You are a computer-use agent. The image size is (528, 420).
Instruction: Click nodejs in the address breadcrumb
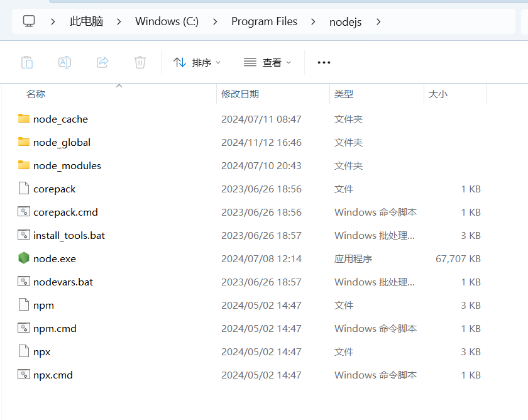[346, 22]
